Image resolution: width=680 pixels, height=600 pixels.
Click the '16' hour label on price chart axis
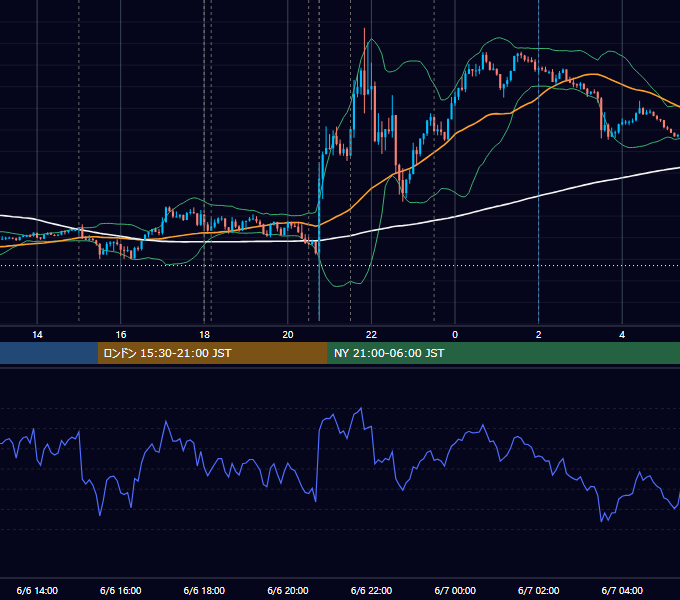click(121, 335)
